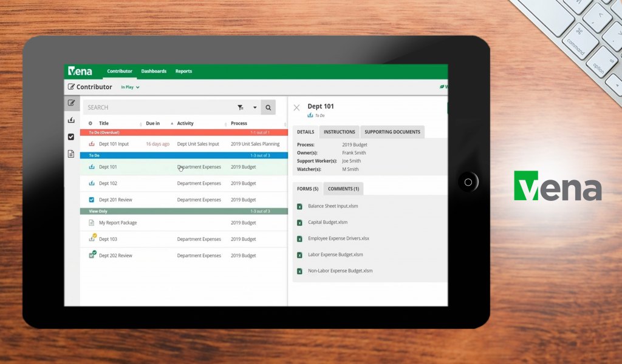This screenshot has width=622, height=364.
Task: Toggle the checkbox for Dept 202 Review
Action: pyautogui.click(x=92, y=255)
